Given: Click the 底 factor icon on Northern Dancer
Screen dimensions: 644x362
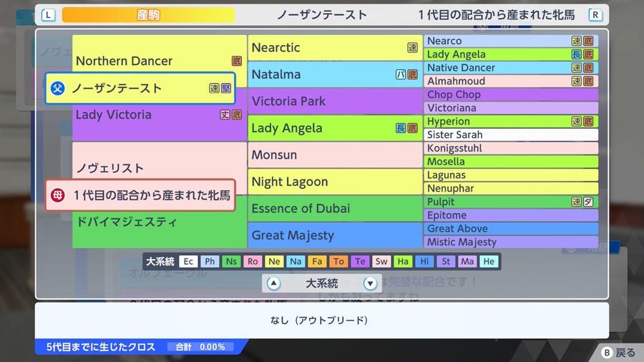Looking at the screenshot, I should pyautogui.click(x=237, y=61).
